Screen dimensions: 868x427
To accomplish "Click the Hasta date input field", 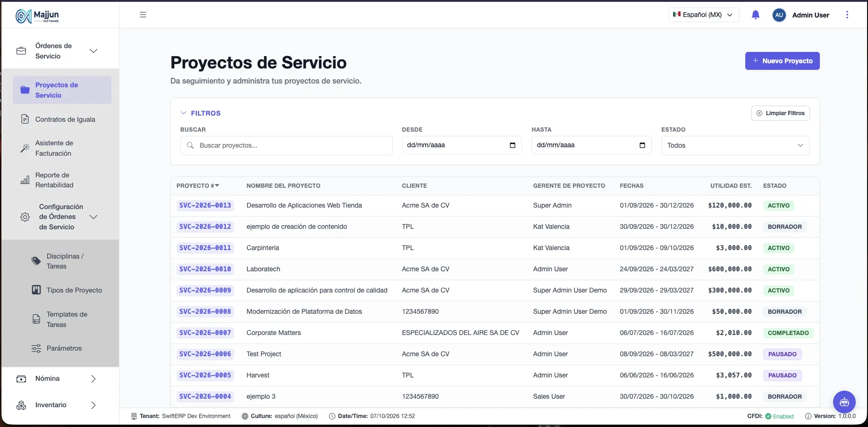I will pos(591,145).
